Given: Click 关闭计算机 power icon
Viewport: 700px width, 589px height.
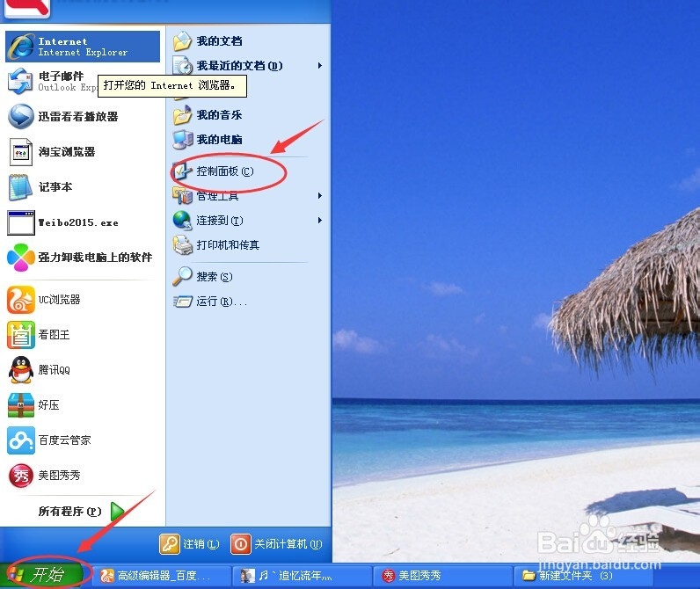Looking at the screenshot, I should [241, 544].
